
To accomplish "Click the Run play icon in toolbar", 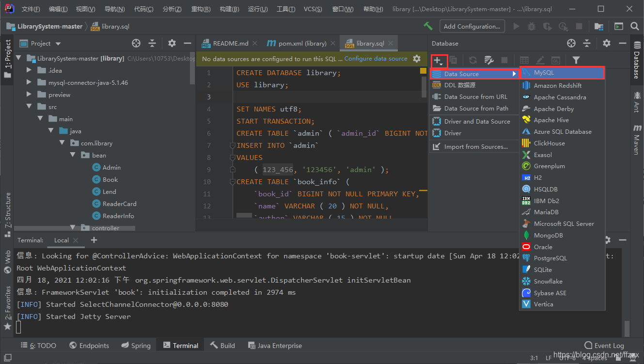I will (517, 26).
